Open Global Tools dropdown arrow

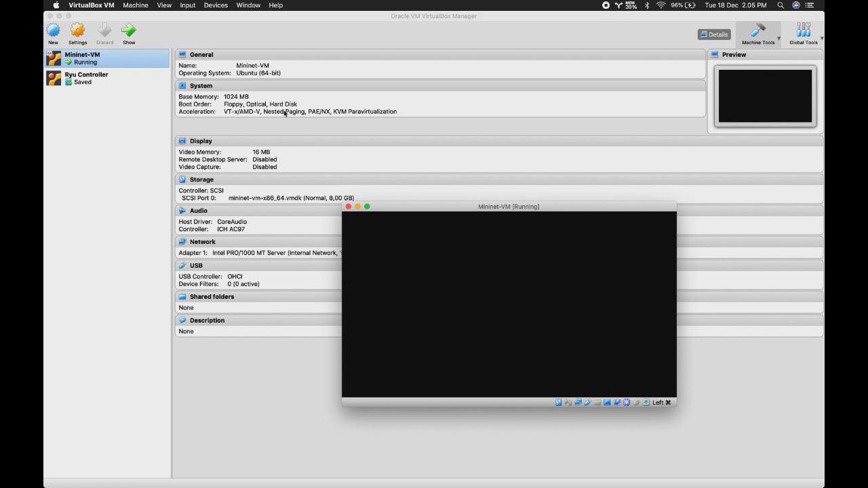pyautogui.click(x=821, y=39)
